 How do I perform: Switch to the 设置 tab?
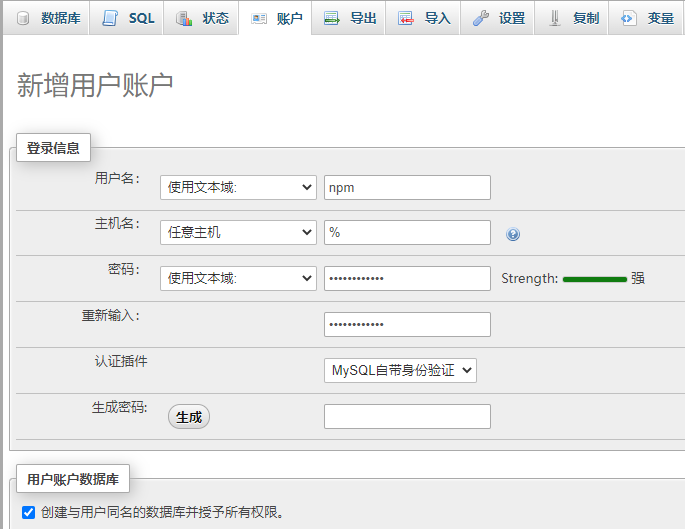click(x=497, y=18)
